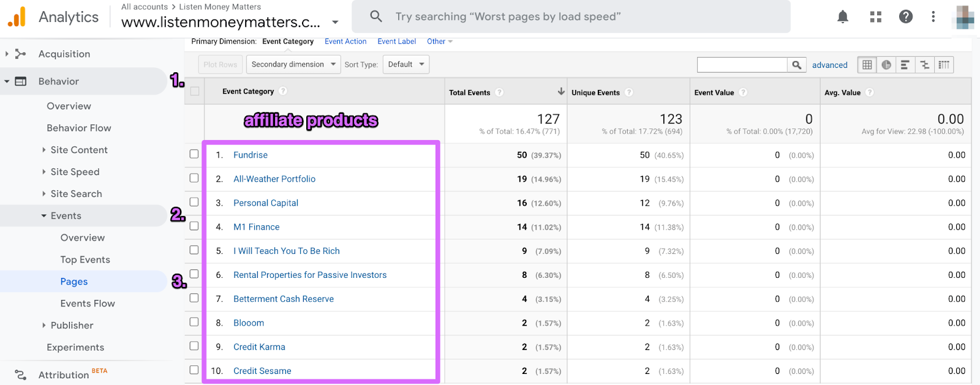Check the Betterment Cash Reserve row checkbox
This screenshot has width=980, height=385.
tap(194, 298)
